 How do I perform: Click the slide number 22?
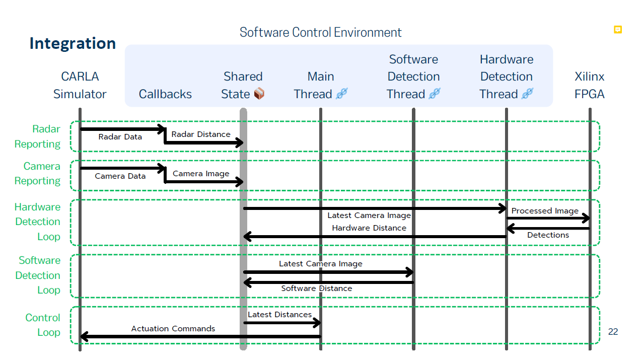613,332
